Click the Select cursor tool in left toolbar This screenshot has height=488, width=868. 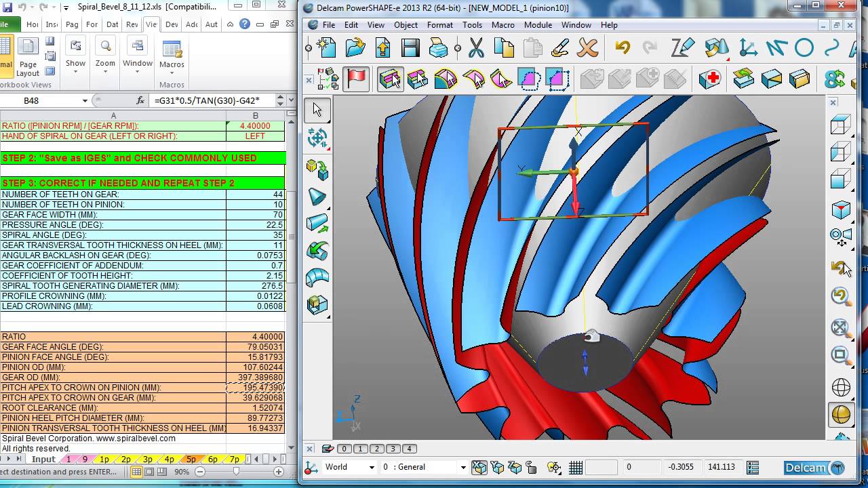[317, 110]
